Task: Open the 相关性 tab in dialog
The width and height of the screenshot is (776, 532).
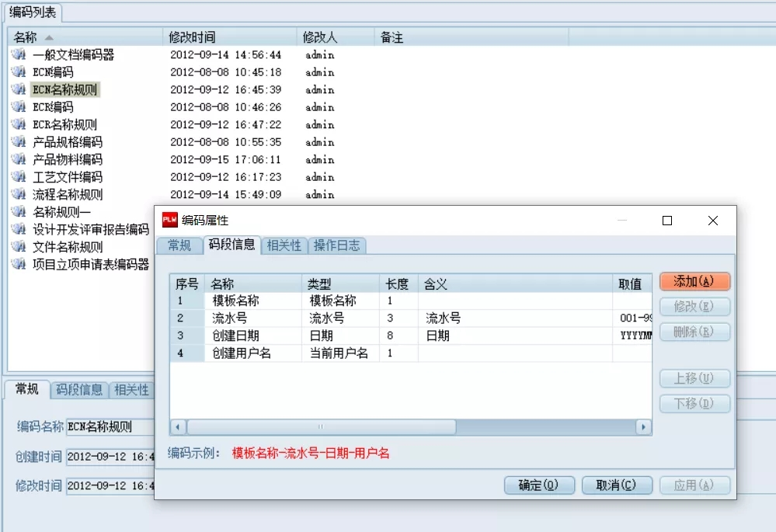Action: pyautogui.click(x=284, y=245)
